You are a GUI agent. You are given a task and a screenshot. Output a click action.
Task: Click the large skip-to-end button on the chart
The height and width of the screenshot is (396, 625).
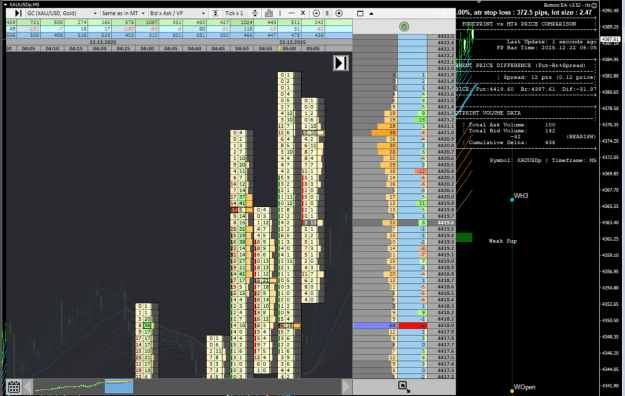click(341, 63)
